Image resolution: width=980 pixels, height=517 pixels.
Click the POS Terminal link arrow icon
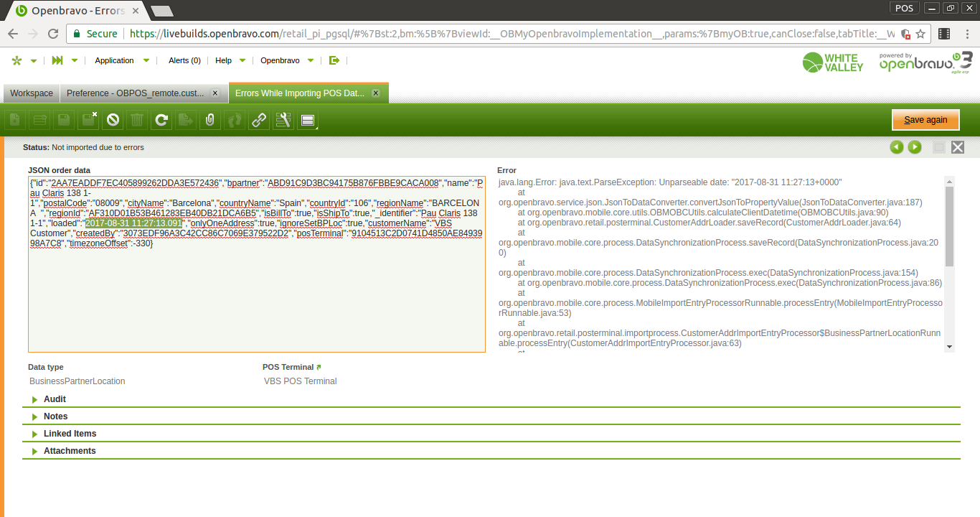tap(319, 367)
